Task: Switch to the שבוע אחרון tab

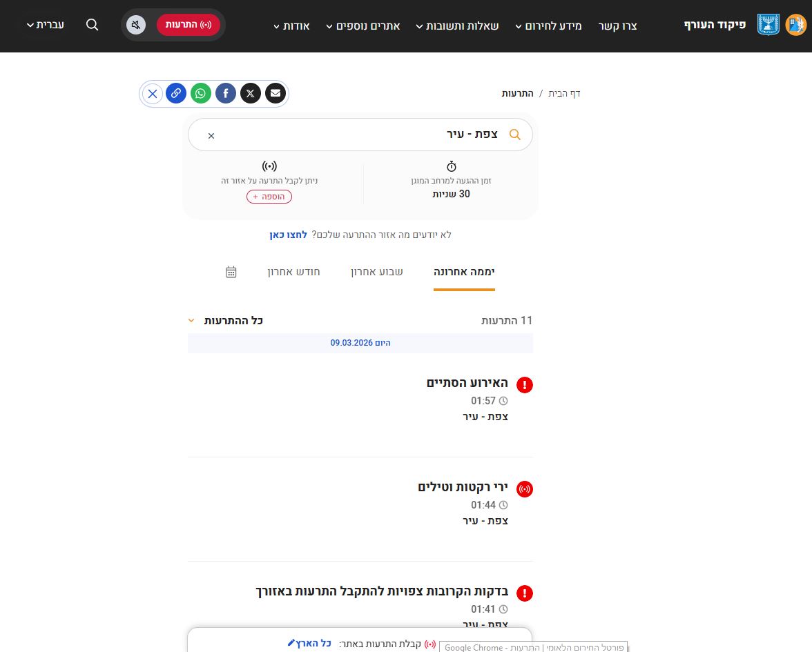Action: coord(377,272)
